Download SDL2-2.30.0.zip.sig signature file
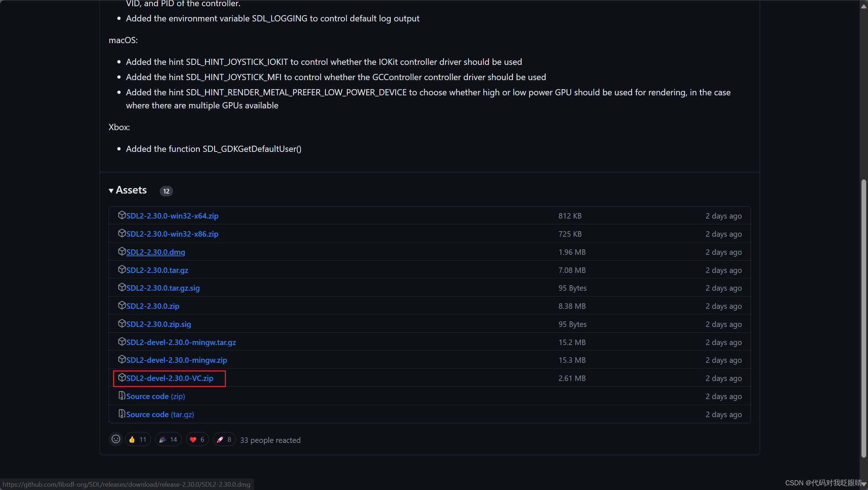 pyautogui.click(x=158, y=324)
